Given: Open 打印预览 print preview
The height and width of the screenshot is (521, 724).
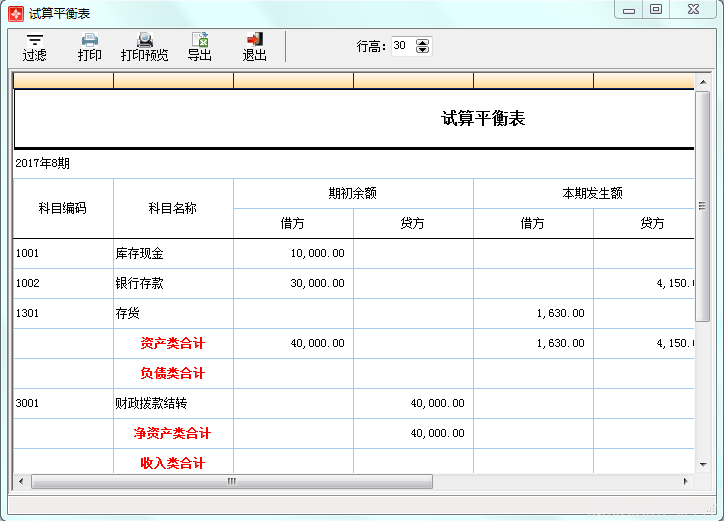Looking at the screenshot, I should [x=145, y=46].
